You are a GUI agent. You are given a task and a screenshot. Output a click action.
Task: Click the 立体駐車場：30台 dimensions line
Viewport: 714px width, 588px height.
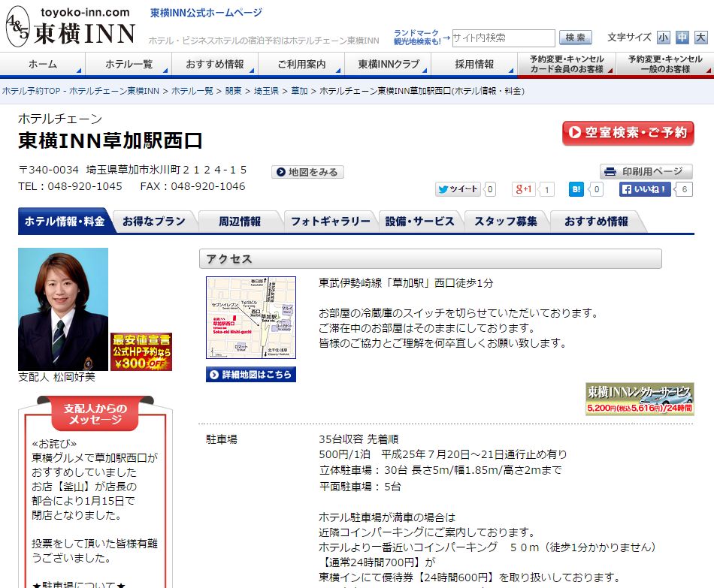click(x=440, y=470)
